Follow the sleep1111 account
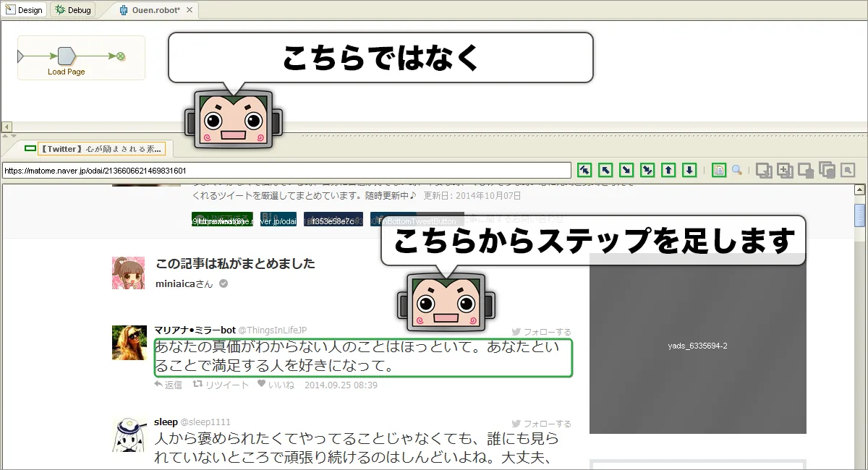 (x=542, y=424)
